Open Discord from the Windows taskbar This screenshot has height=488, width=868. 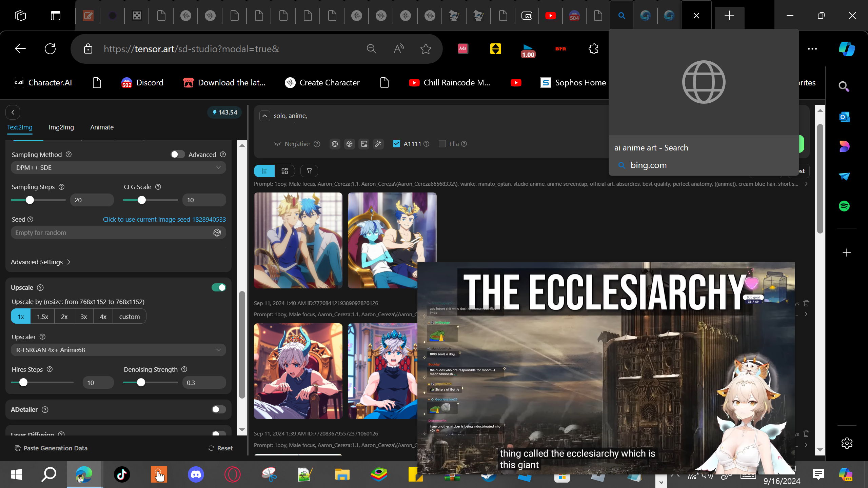click(196, 474)
